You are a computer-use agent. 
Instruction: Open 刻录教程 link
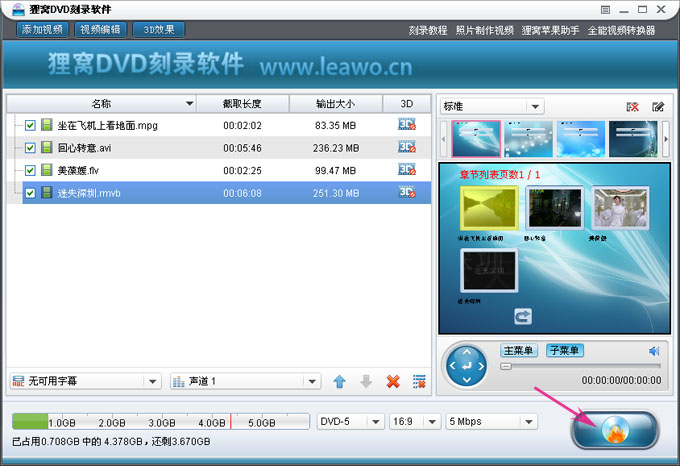pyautogui.click(x=428, y=30)
